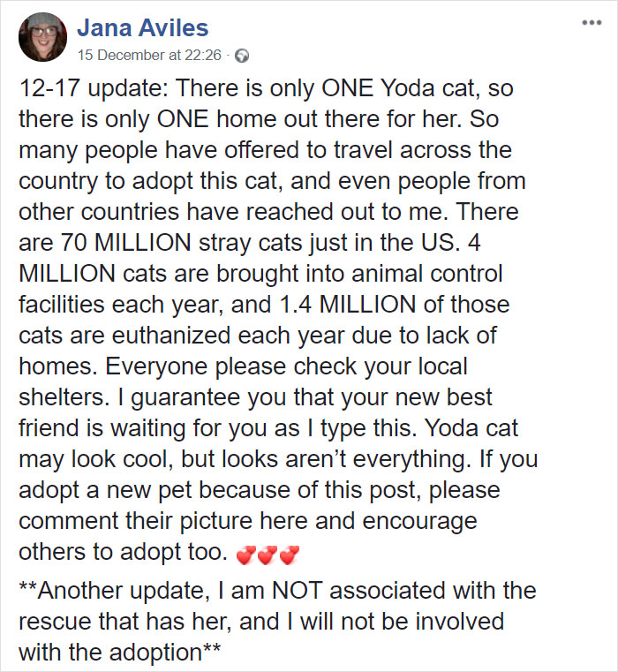Click the first heart emoji in the post
Screen dimensions: 618x672
click(247, 555)
